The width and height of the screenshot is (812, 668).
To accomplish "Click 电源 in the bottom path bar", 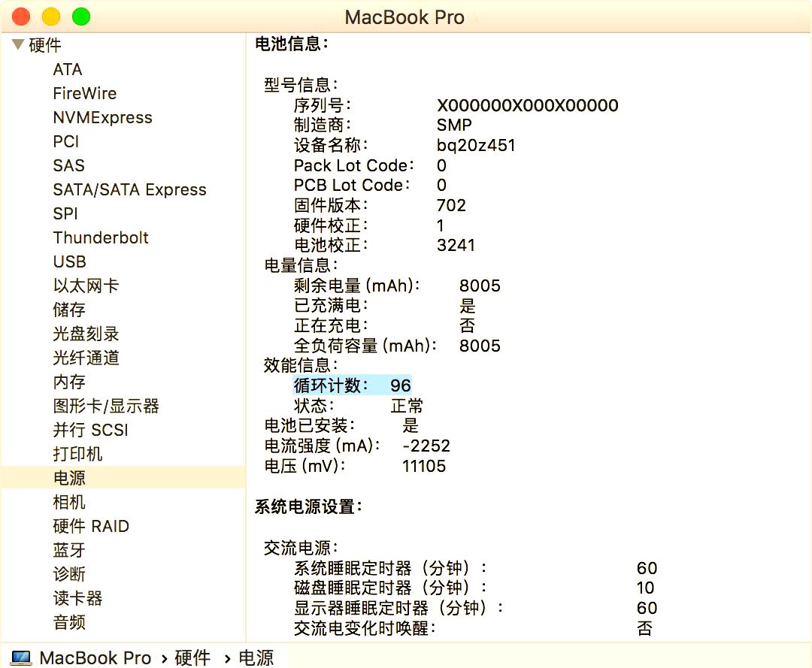I will point(256,657).
